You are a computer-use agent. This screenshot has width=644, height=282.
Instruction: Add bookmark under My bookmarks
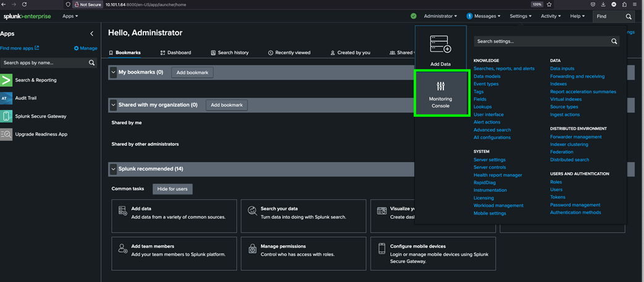[x=192, y=73]
